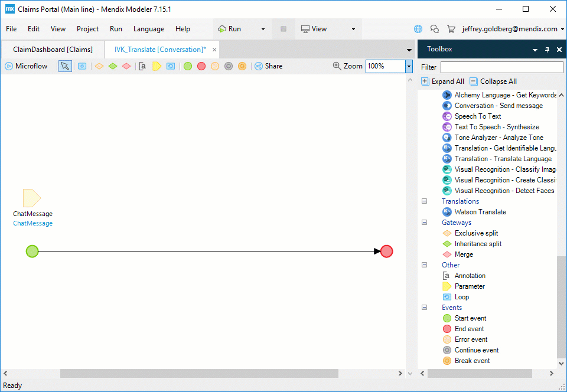Open the chat feedback icon
The image size is (567, 392).
coord(435,29)
